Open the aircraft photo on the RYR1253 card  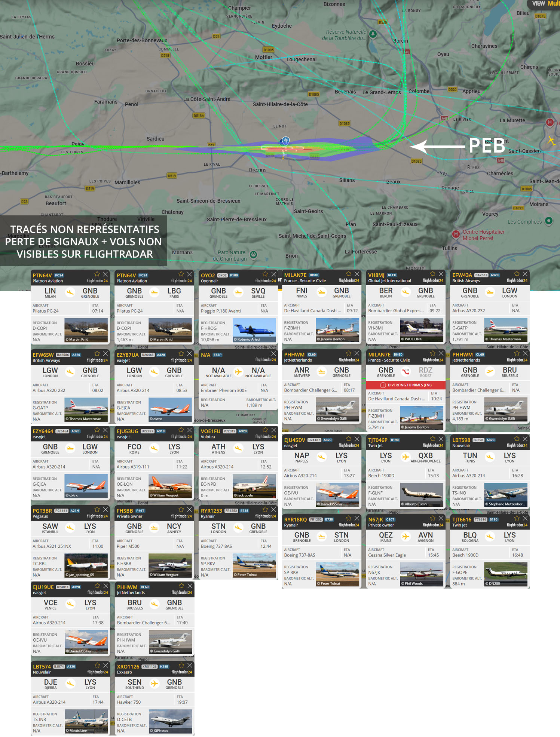pyautogui.click(x=254, y=565)
